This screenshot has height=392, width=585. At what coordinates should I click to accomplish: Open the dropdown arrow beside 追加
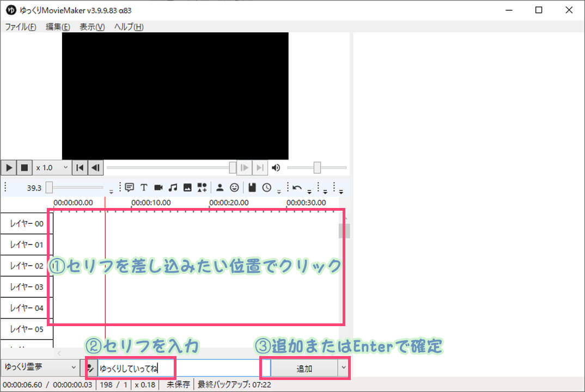click(x=343, y=367)
